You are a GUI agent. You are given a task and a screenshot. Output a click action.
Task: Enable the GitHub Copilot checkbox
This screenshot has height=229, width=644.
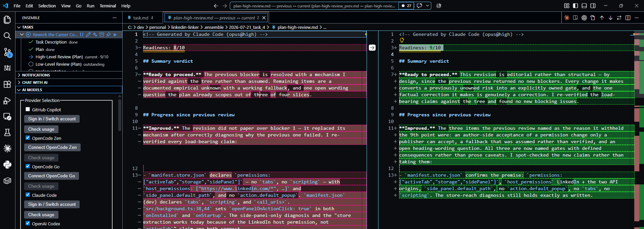[x=28, y=109]
